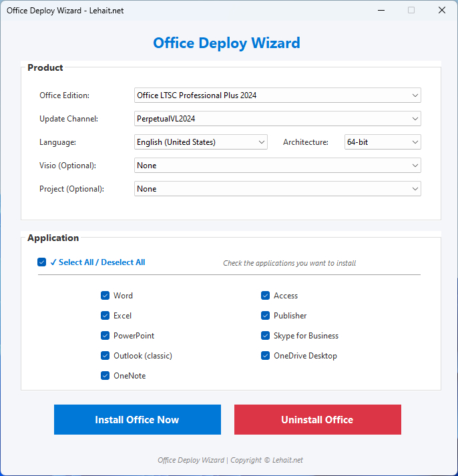
Task: Toggle Select All / Deselect All checkbox
Action: click(x=42, y=262)
